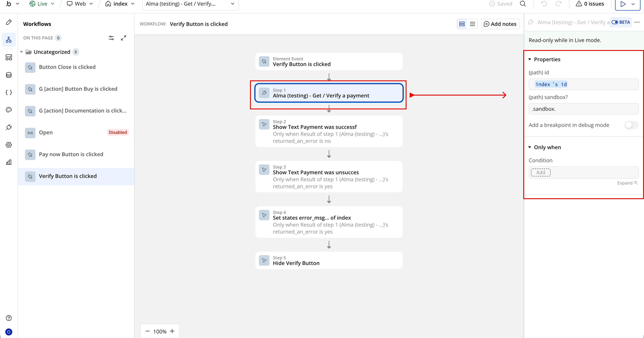Open the Data tab database icon
644x338 pixels.
[x=9, y=75]
